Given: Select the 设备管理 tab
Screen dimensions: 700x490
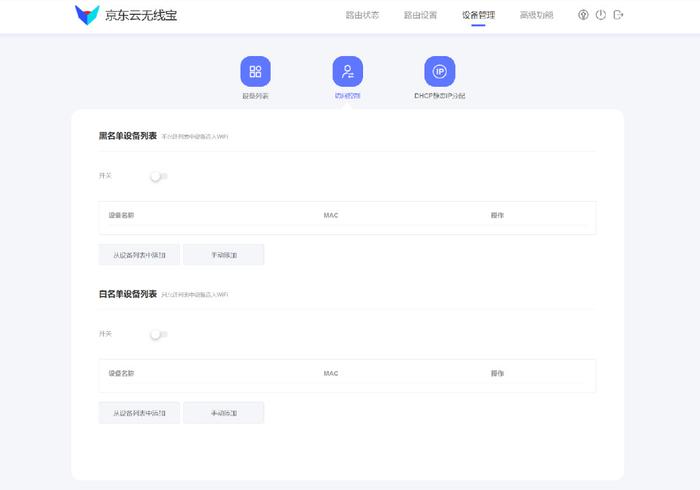Looking at the screenshot, I should coord(478,15).
